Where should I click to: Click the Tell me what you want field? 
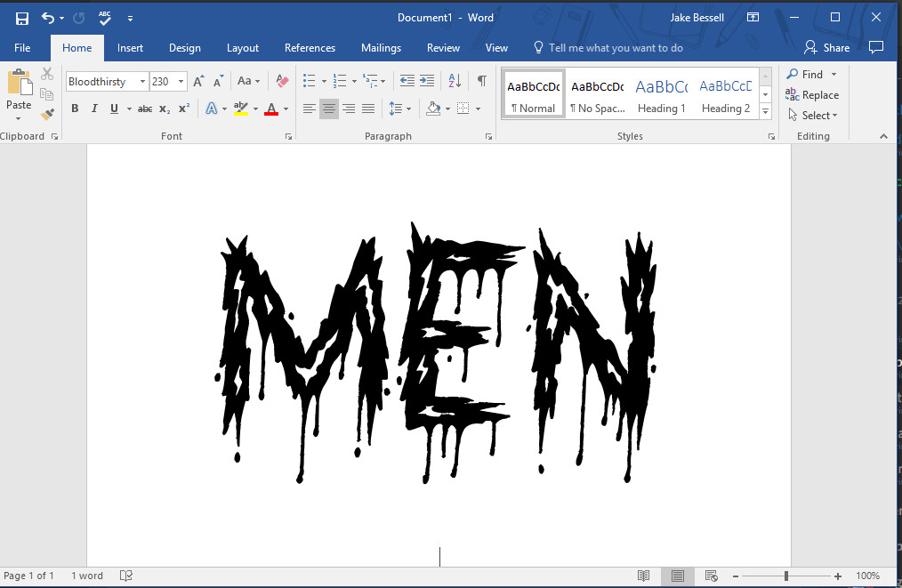click(x=616, y=48)
